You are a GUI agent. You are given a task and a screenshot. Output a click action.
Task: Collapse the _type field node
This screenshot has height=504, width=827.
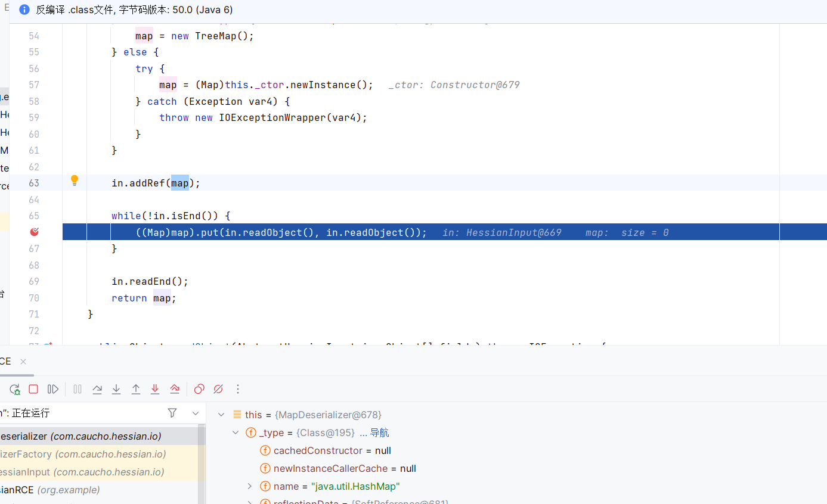coord(236,433)
